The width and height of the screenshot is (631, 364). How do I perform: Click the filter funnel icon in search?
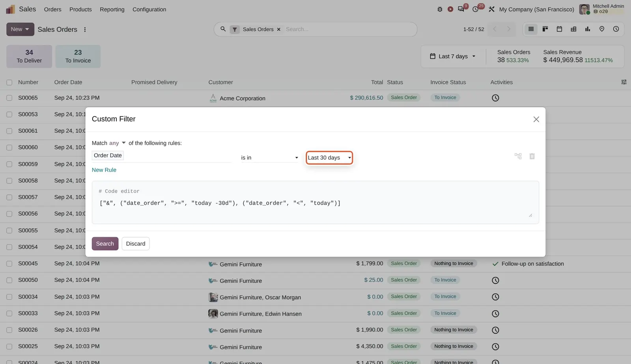pos(235,29)
